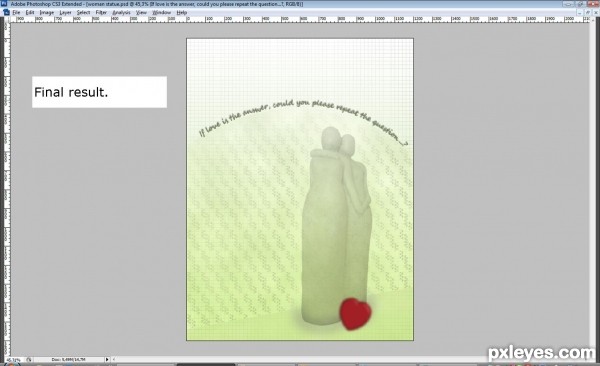Screen dimensions: 600x366
Task: Open the Analysis menu
Action: [x=121, y=13]
